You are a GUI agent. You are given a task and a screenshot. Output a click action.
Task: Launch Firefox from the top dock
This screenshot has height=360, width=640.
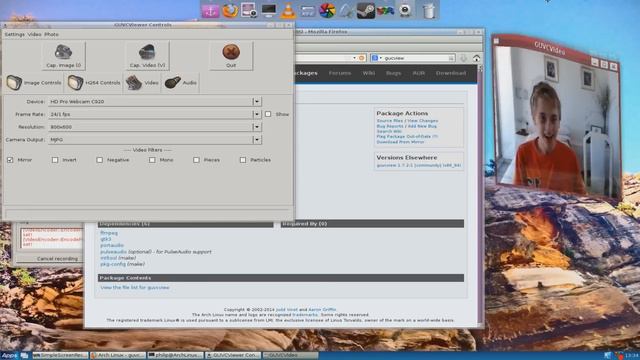(230, 10)
